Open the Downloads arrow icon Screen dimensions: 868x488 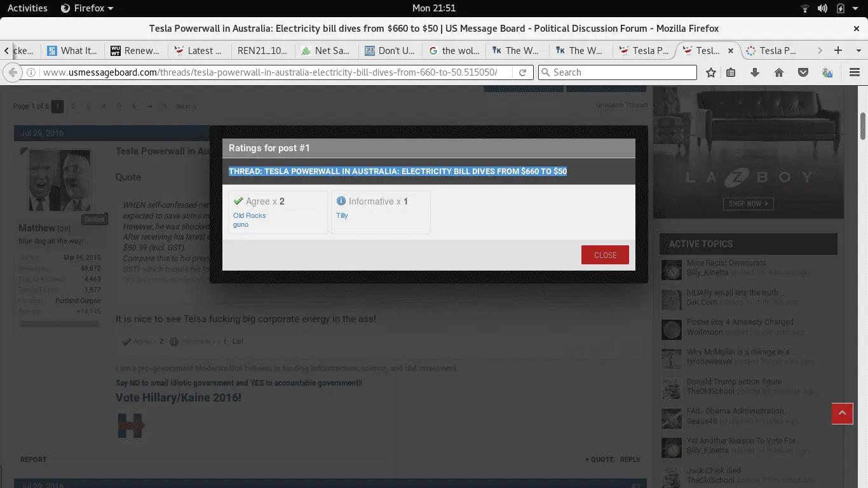tap(755, 72)
